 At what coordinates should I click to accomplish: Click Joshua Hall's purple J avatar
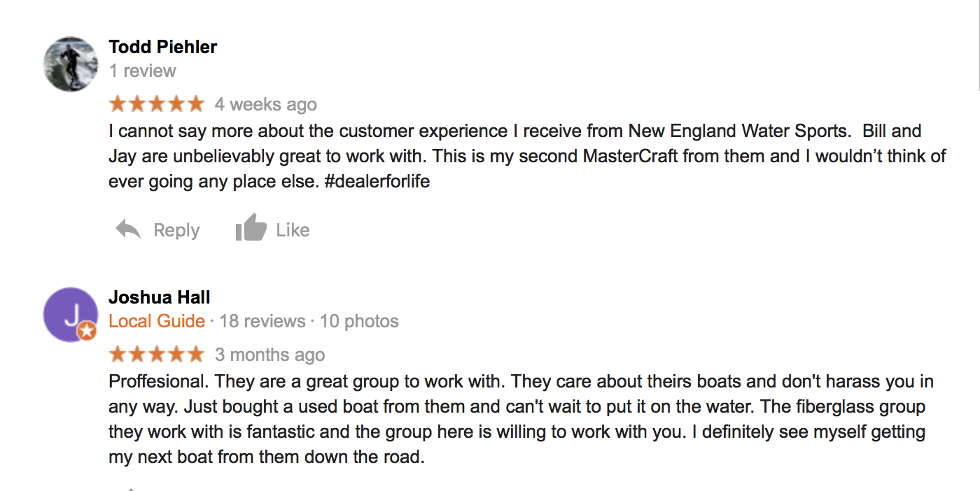70,315
